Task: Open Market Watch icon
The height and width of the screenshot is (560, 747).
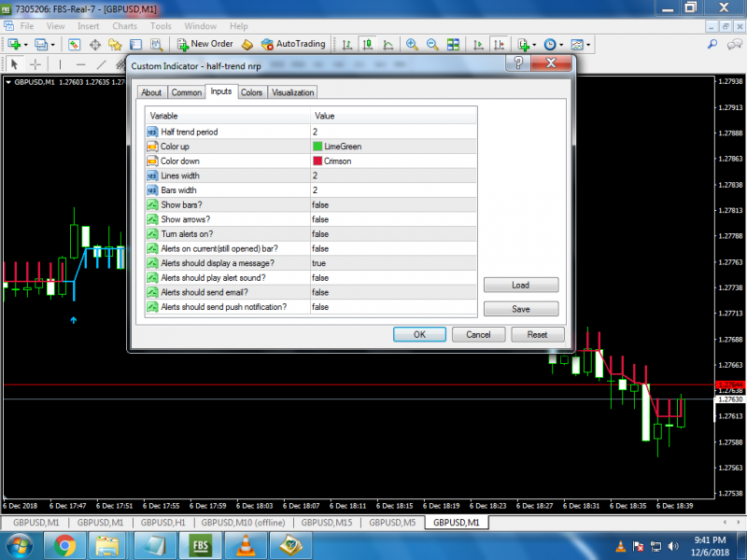Action: coord(74,44)
